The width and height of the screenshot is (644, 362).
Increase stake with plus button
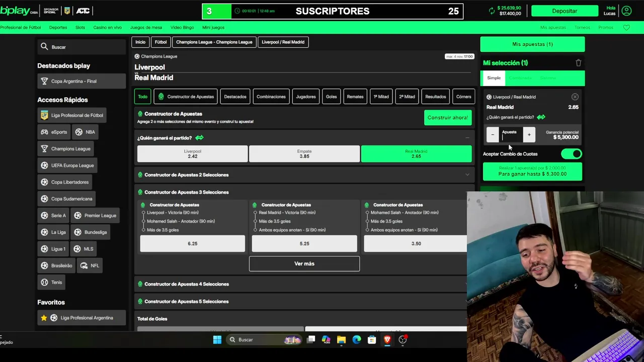529,135
